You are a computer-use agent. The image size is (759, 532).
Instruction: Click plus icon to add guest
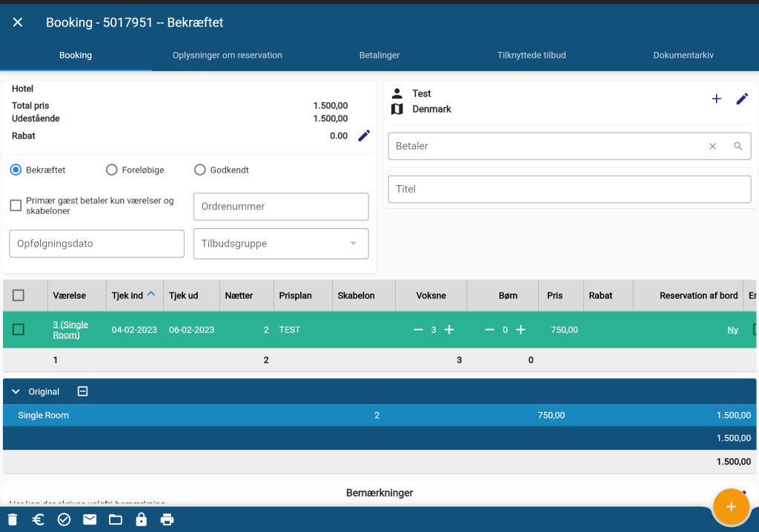pos(716,99)
